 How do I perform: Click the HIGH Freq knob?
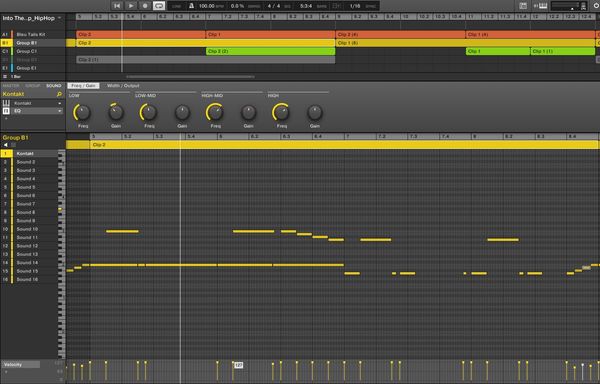pos(282,112)
